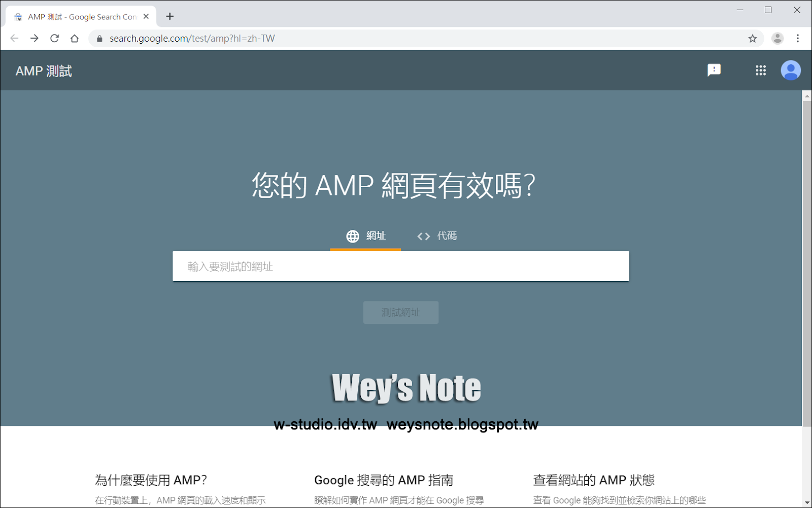Open the feedback icon in the AMP header
Viewport: 812px width, 508px height.
pyautogui.click(x=714, y=70)
